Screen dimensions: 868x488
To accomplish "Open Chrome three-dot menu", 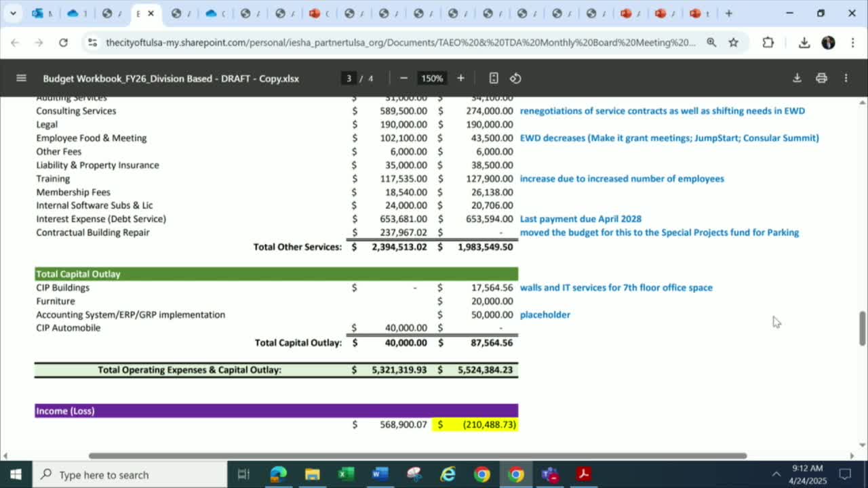I will pyautogui.click(x=852, y=43).
